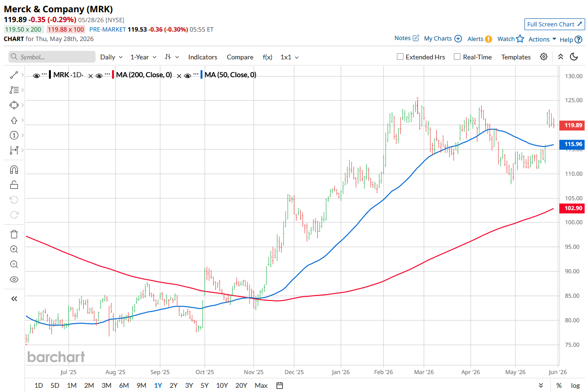Click the Full Screen Chart button
Viewport: 588px width, 392px height.
[555, 24]
